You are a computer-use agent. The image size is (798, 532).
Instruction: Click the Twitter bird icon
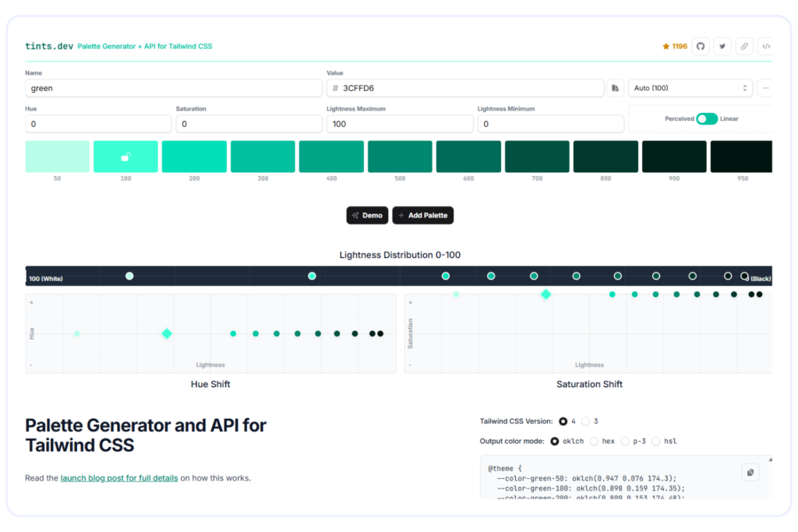tap(722, 46)
